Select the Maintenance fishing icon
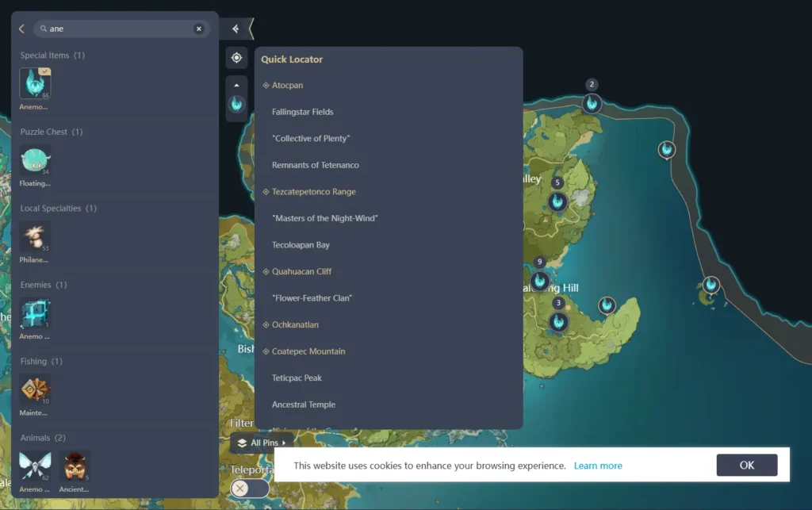The image size is (812, 510). [x=35, y=390]
